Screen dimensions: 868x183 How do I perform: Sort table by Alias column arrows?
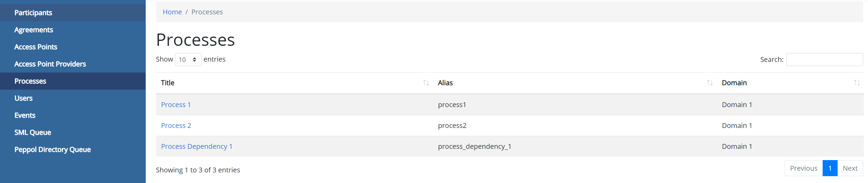coord(710,83)
